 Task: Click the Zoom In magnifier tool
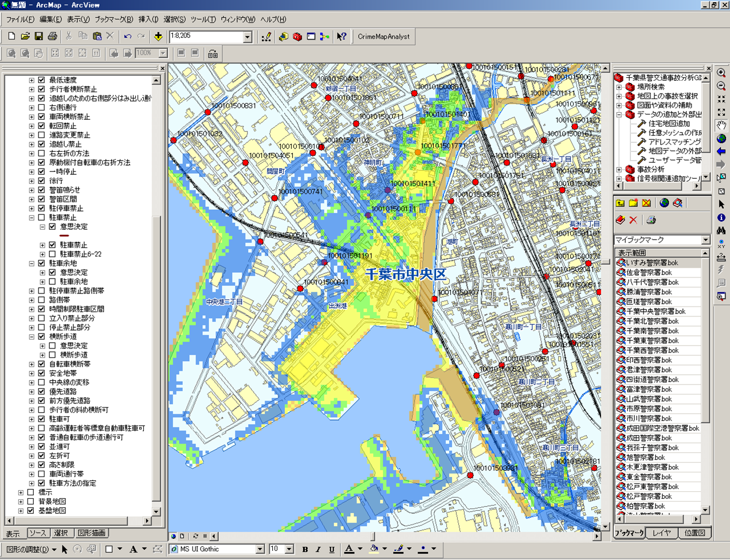[721, 73]
